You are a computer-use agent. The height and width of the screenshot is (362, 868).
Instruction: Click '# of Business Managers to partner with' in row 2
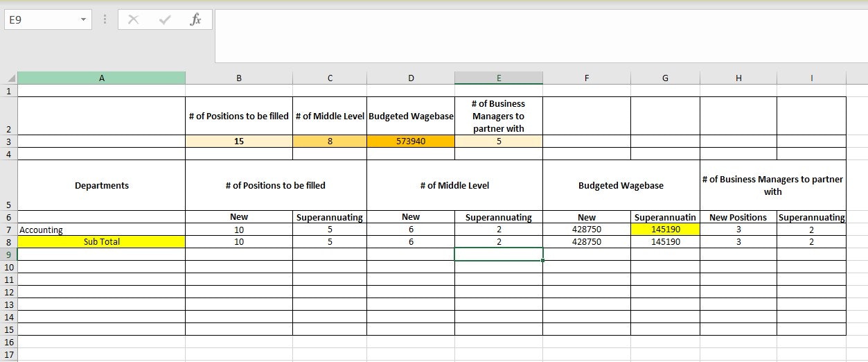[499, 116]
